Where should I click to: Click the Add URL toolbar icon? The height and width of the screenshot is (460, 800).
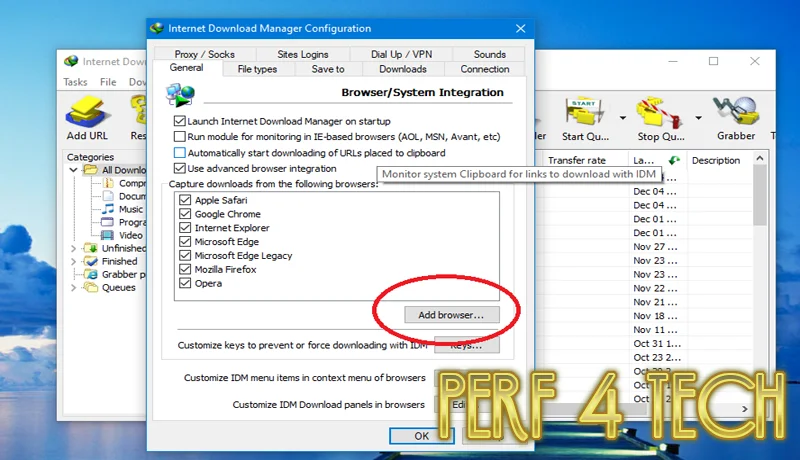coord(87,111)
